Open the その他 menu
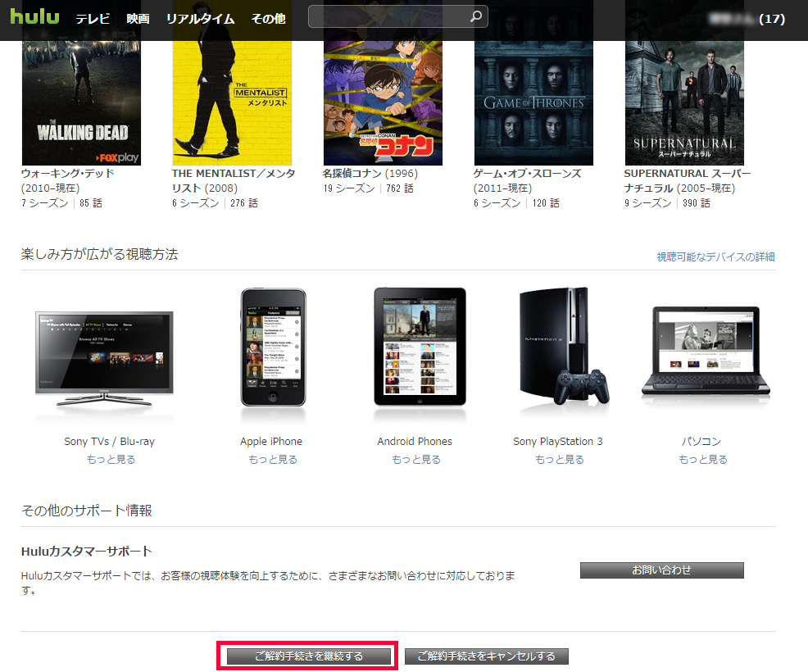The height and width of the screenshot is (672, 808). point(268,19)
